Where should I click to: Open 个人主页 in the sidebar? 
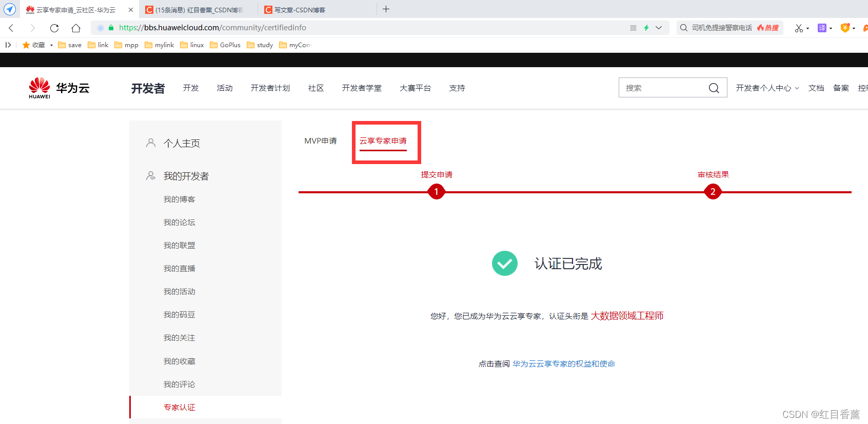click(182, 143)
